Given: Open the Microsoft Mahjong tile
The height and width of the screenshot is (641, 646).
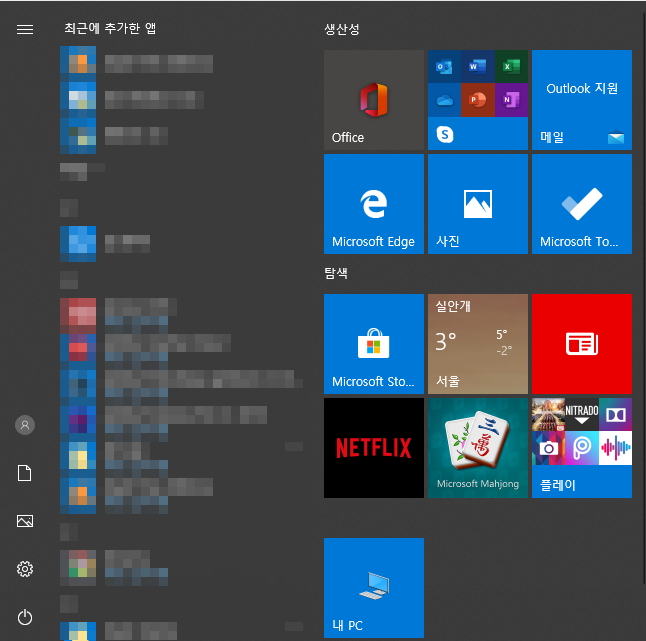Looking at the screenshot, I should (477, 448).
